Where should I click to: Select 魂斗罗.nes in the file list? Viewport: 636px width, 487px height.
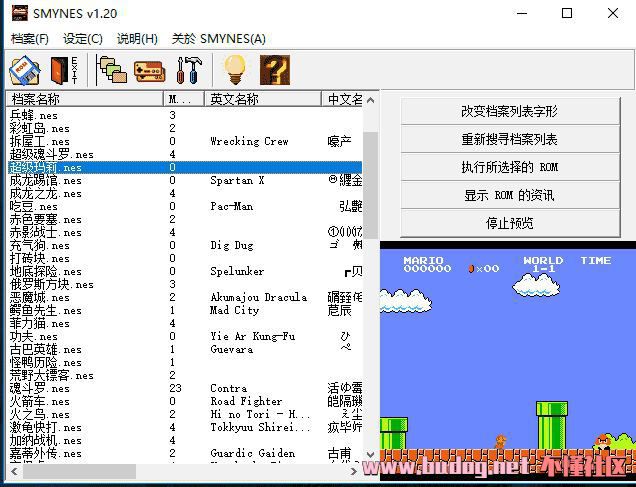click(40, 388)
